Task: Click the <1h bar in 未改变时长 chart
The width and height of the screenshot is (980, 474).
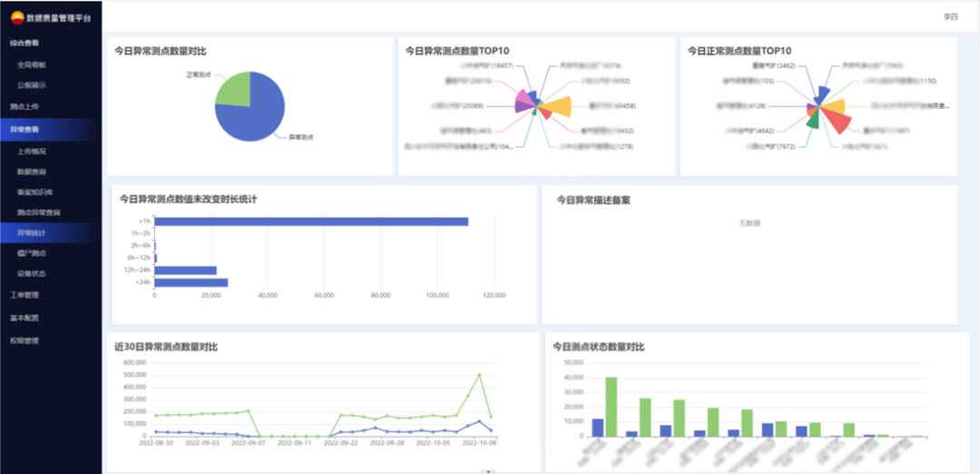Action: click(310, 222)
